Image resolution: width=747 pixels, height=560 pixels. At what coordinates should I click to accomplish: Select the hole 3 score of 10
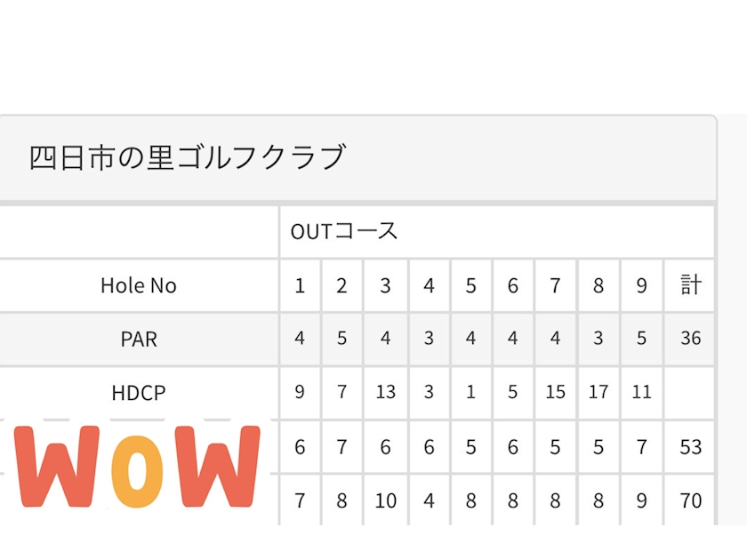385,500
